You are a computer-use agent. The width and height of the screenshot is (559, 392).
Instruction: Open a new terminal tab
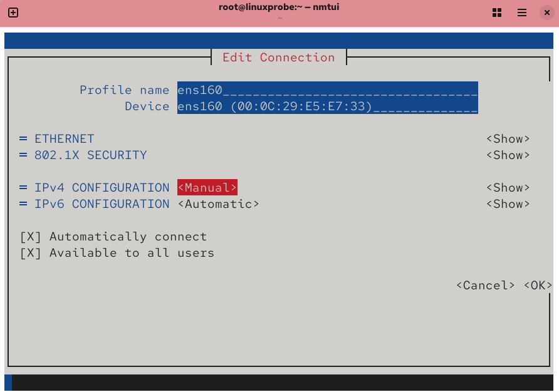13,13
